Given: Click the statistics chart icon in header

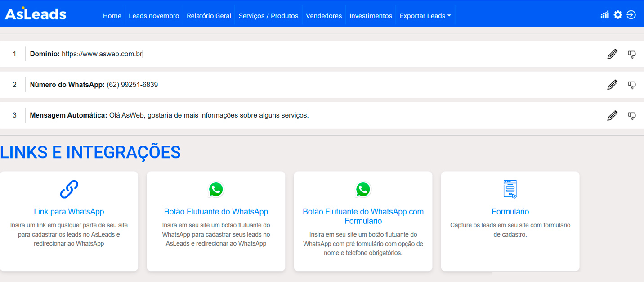Looking at the screenshot, I should click(x=604, y=15).
